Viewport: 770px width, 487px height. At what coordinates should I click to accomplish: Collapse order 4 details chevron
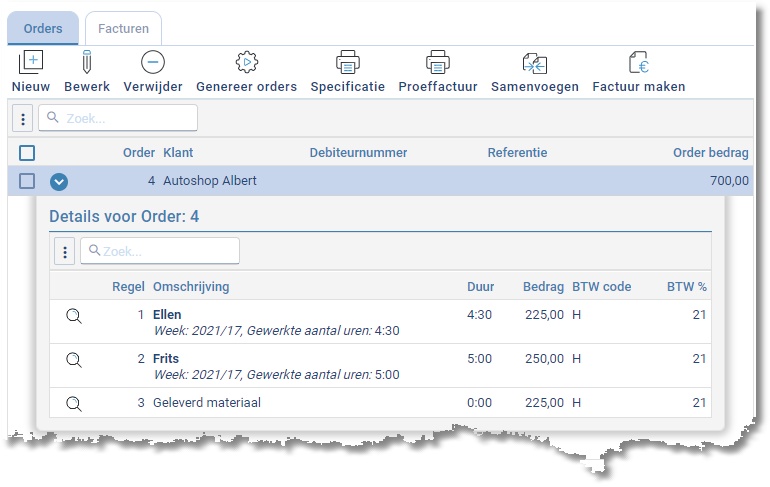[x=59, y=181]
